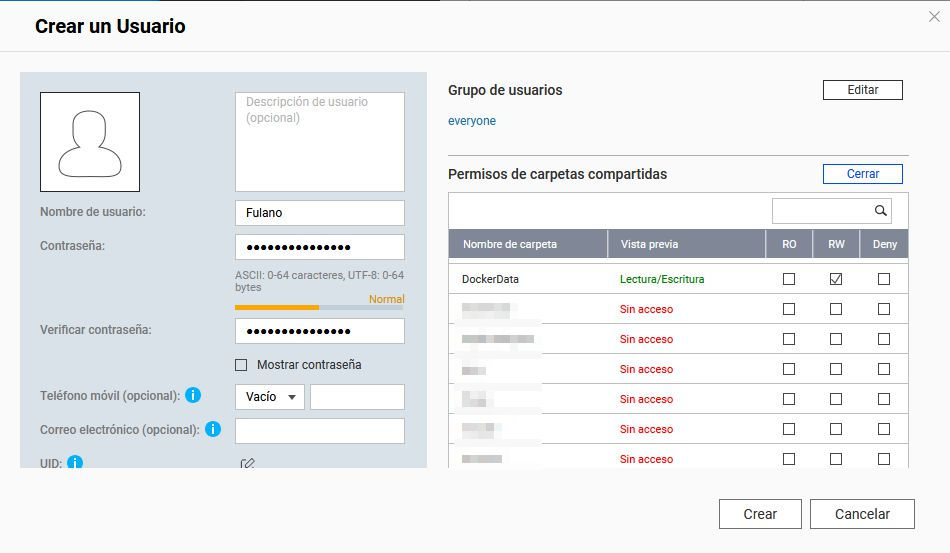Click the info icon beside Teléfono móvil
This screenshot has height=553, width=950.
[193, 396]
